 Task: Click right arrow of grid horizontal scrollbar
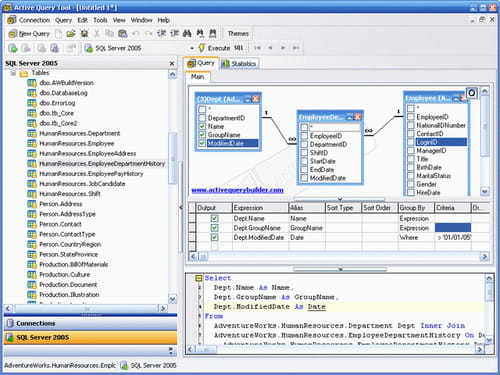(x=484, y=256)
